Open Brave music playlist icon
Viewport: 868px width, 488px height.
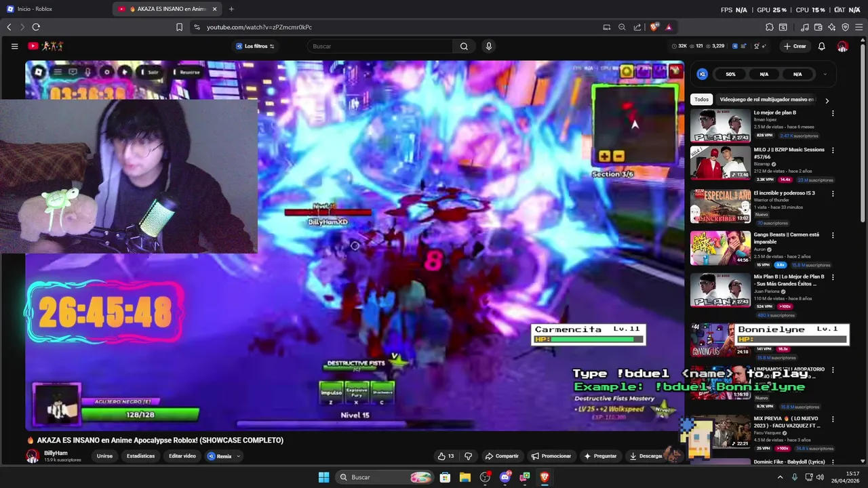point(805,27)
